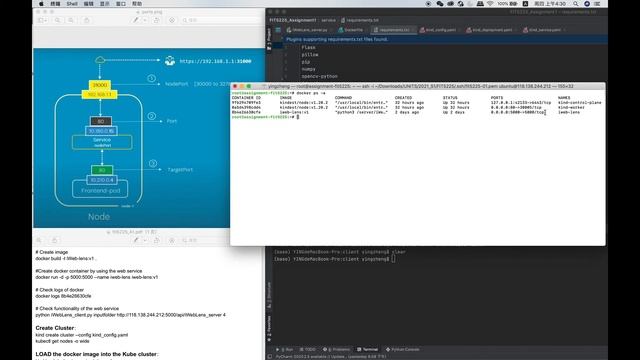Screen dimensions: 640x360
Task: Click the project view icon left of editor tabs
Action: (278, 30)
